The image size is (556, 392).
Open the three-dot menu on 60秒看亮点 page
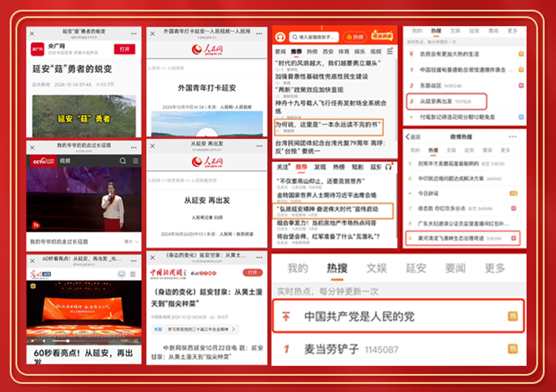[133, 261]
